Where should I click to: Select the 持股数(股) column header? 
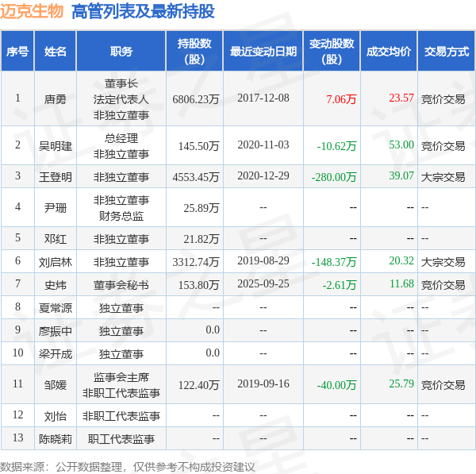pos(194,52)
